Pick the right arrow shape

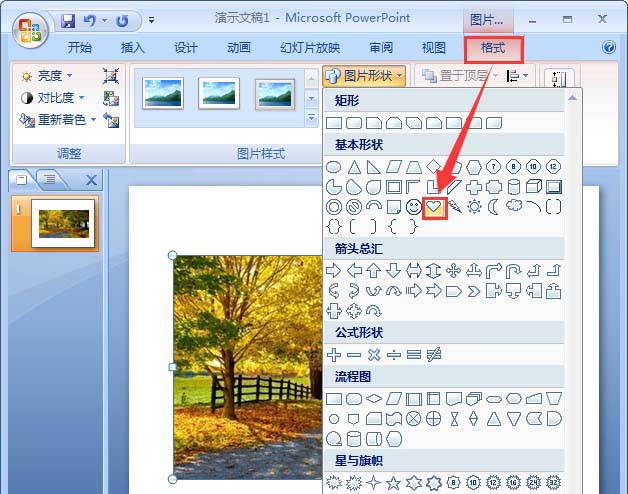[x=334, y=271]
